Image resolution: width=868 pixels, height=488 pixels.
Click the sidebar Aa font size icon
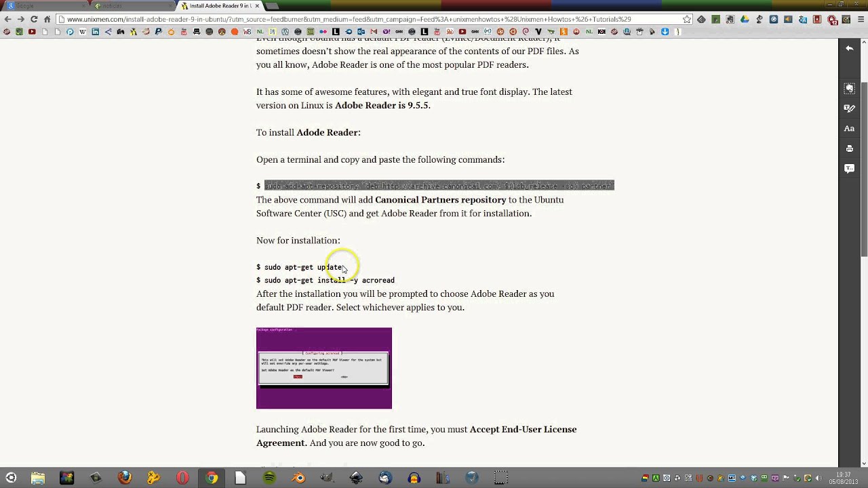pyautogui.click(x=849, y=128)
